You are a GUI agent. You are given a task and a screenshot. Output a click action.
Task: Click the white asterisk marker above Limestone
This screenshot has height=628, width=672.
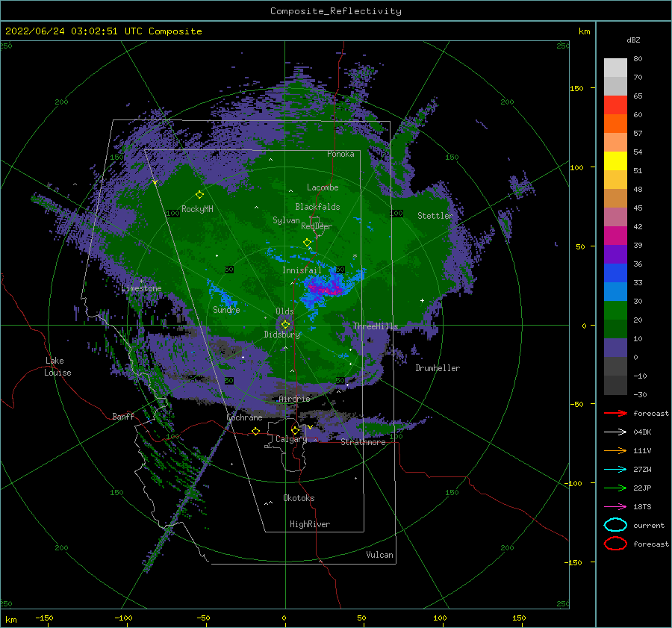(x=141, y=282)
